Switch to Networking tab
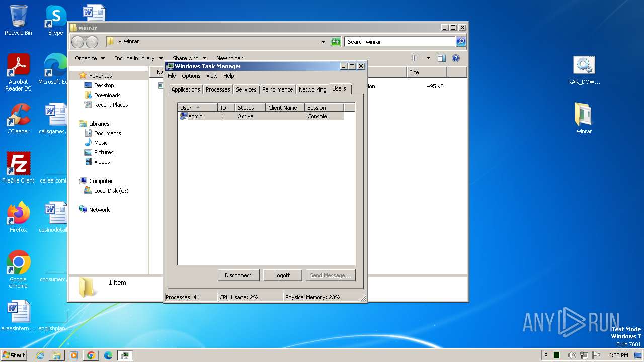Screen dimensions: 644x362 click(312, 89)
